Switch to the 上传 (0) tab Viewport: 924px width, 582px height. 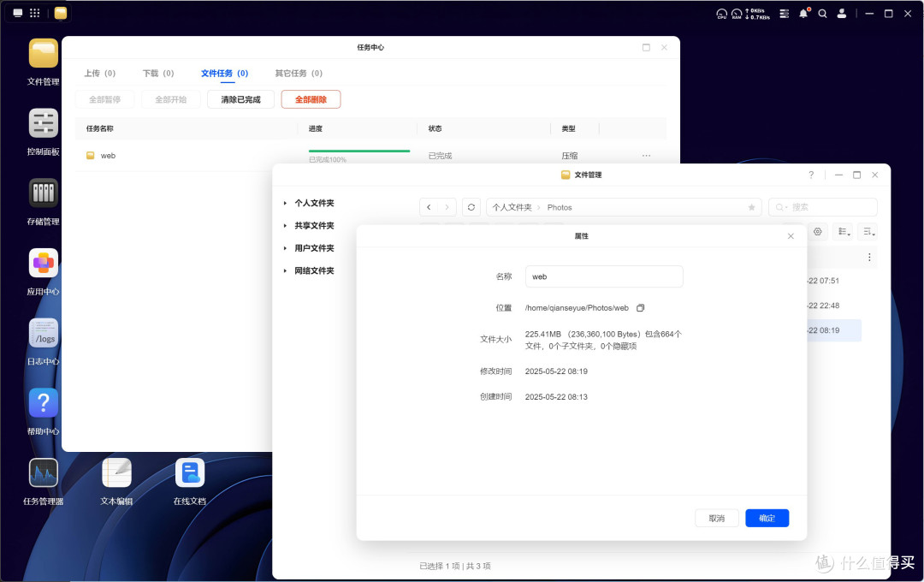99,73
